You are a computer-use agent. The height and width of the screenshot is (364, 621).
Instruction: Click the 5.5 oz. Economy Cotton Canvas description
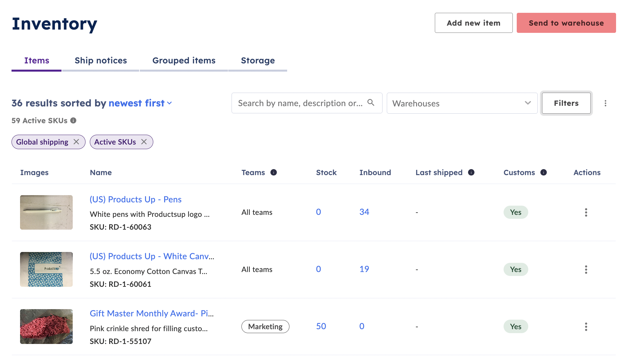pyautogui.click(x=148, y=271)
